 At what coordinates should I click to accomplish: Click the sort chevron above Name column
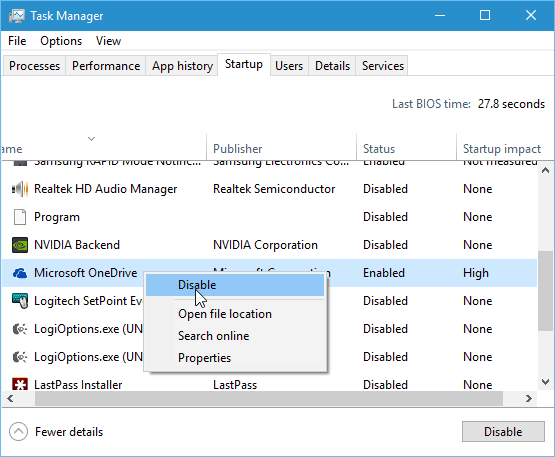91,138
